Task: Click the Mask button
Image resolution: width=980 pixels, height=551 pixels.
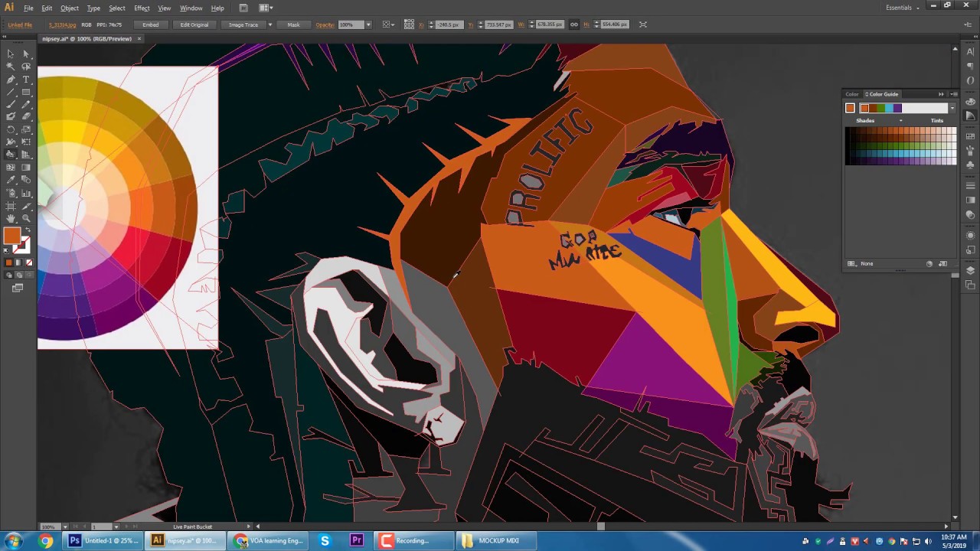Action: 293,24
